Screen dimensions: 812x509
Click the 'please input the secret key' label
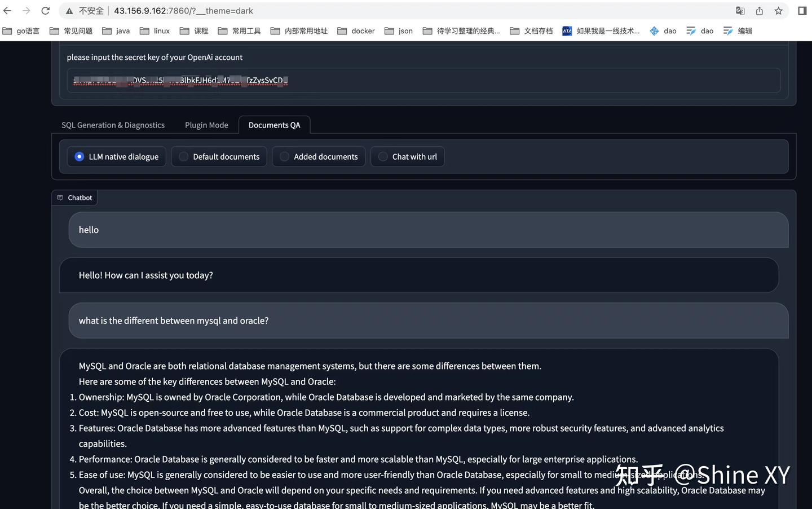pyautogui.click(x=155, y=57)
